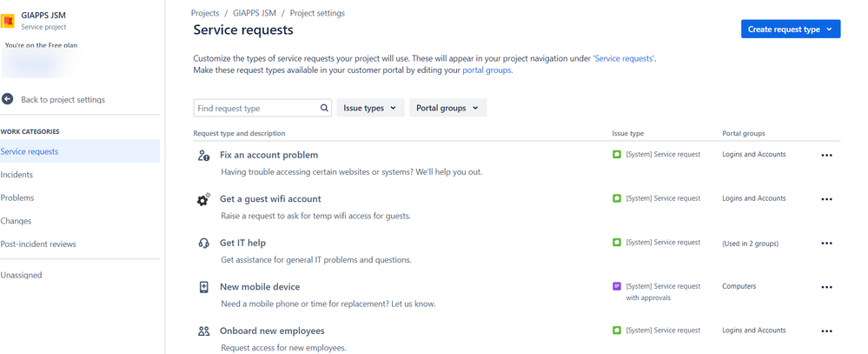Click the Fix an account problem icon
The width and height of the screenshot is (868, 354).
(x=203, y=156)
